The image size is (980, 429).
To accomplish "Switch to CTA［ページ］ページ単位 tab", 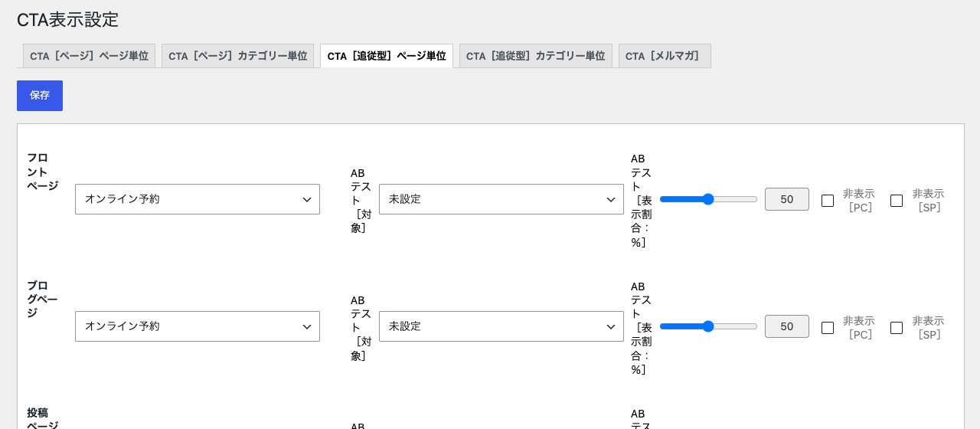I will coord(89,56).
